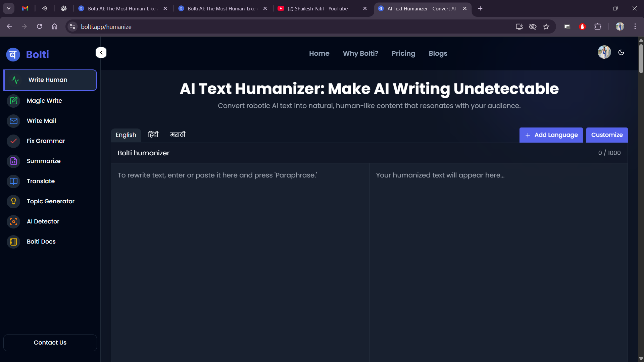Launch the Topic Generator
The width and height of the screenshot is (644, 362).
tap(50, 201)
